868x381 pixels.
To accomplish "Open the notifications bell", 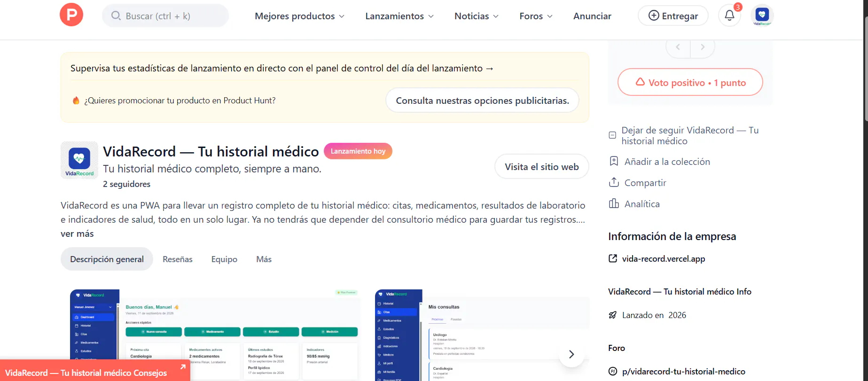I will tap(729, 16).
